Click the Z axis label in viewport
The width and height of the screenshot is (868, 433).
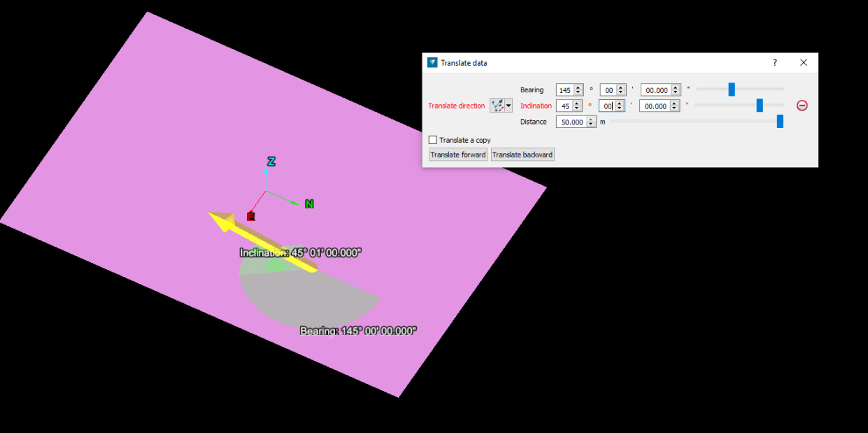point(271,162)
